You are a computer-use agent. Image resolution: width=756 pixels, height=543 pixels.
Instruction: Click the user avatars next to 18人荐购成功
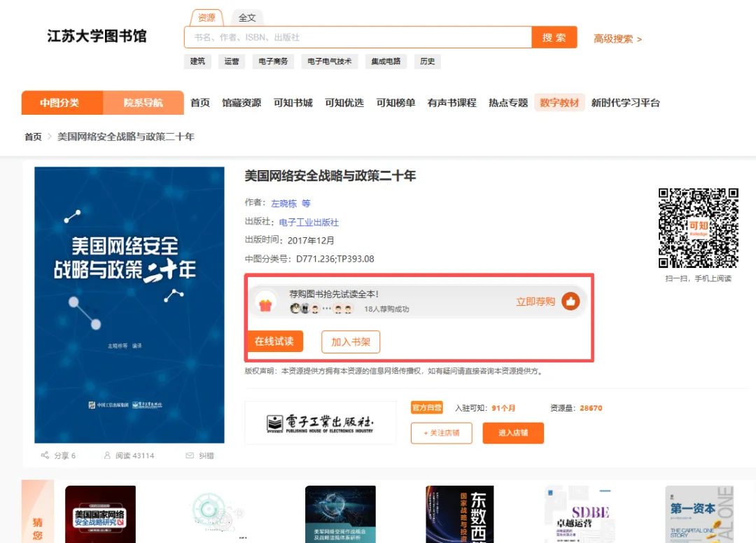point(321,309)
